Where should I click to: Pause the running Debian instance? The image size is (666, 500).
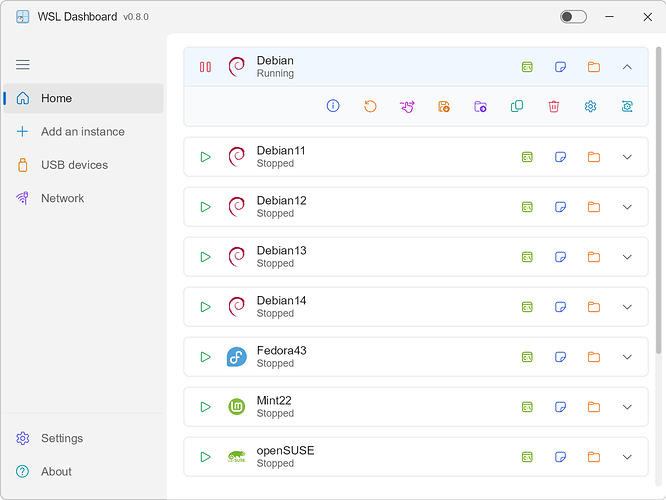tap(205, 67)
